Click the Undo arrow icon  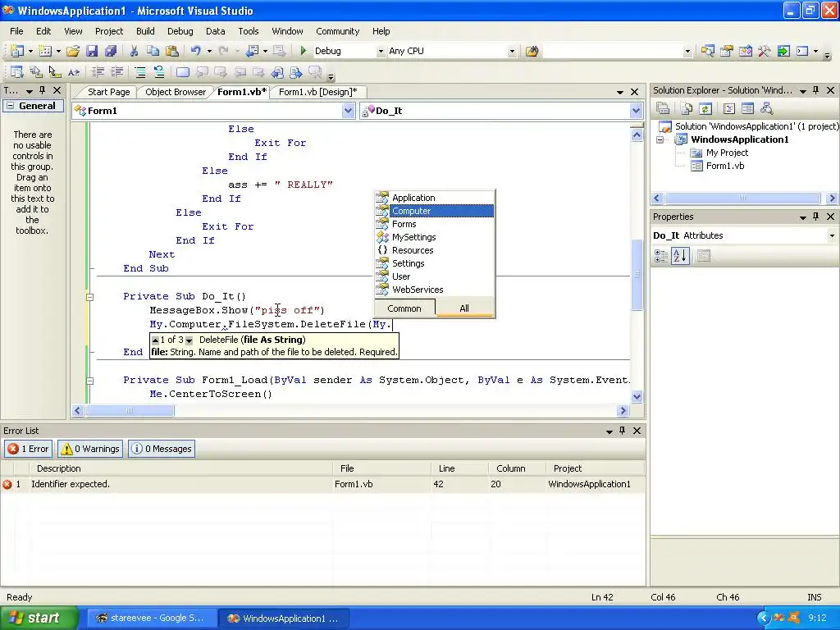click(195, 51)
